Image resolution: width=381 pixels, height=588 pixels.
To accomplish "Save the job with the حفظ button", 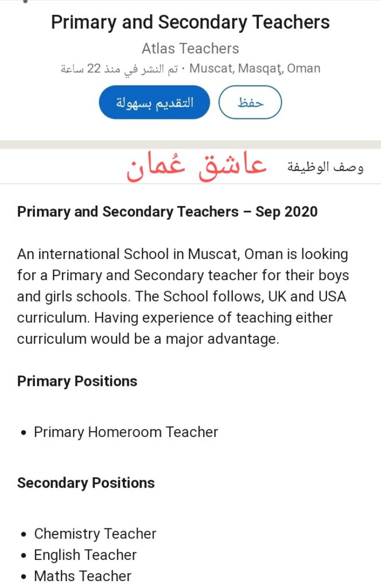I will (250, 102).
